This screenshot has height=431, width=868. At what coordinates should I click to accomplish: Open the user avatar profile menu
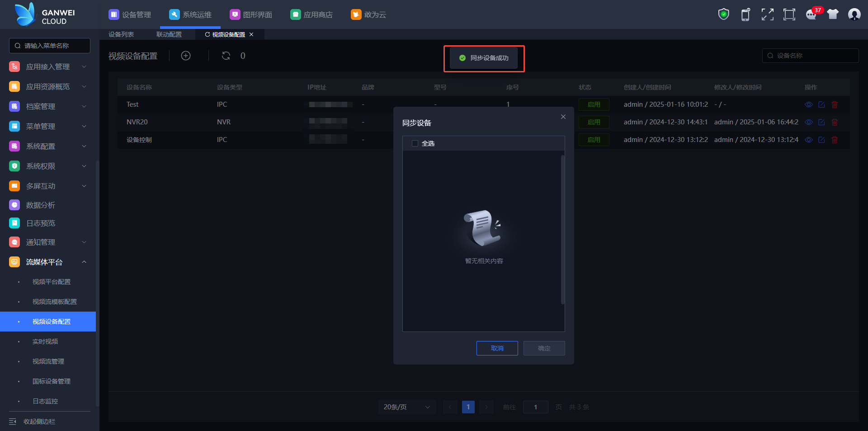(x=854, y=14)
